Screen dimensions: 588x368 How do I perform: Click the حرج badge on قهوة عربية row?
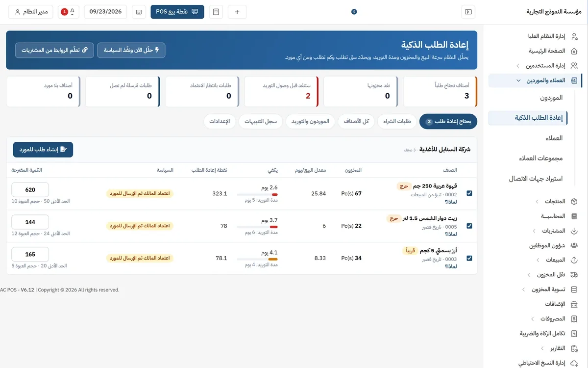click(x=404, y=186)
